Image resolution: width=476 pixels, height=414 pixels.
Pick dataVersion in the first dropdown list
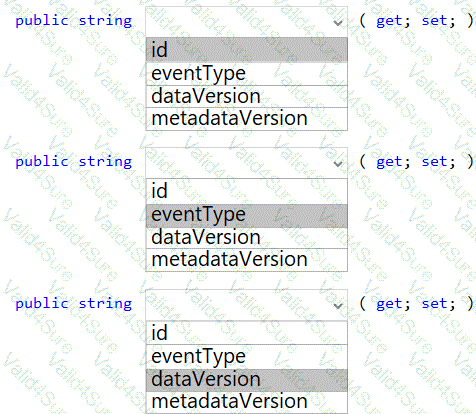click(x=246, y=96)
